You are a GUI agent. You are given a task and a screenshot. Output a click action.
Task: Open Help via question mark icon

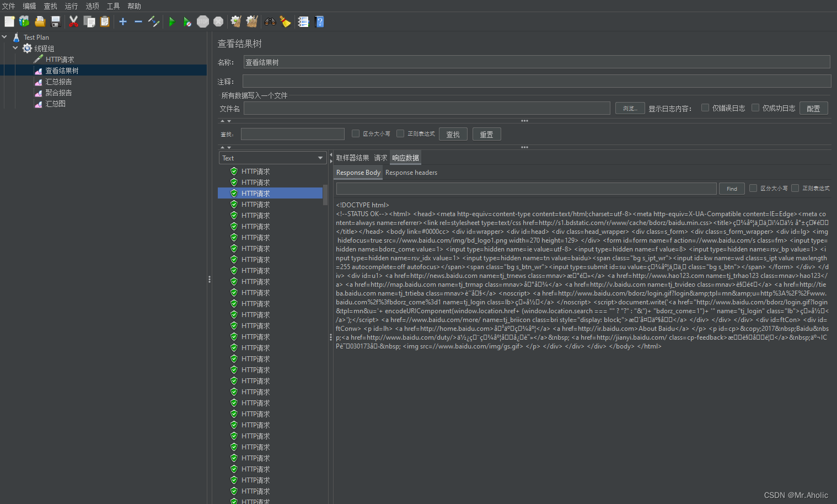(x=319, y=22)
